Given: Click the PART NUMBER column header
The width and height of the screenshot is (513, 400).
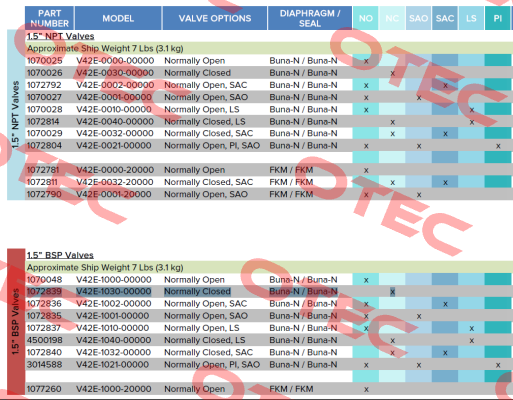Looking at the screenshot, I should (49, 18).
